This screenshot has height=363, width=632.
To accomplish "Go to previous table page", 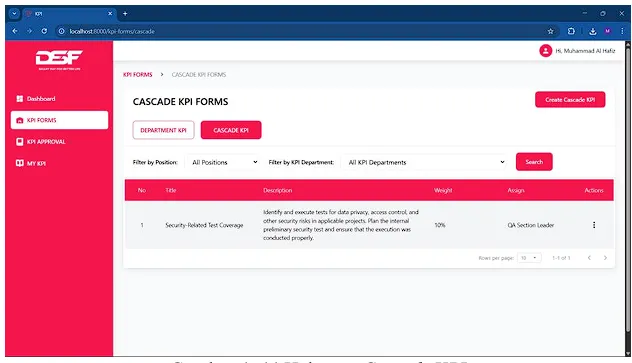I will (x=589, y=258).
